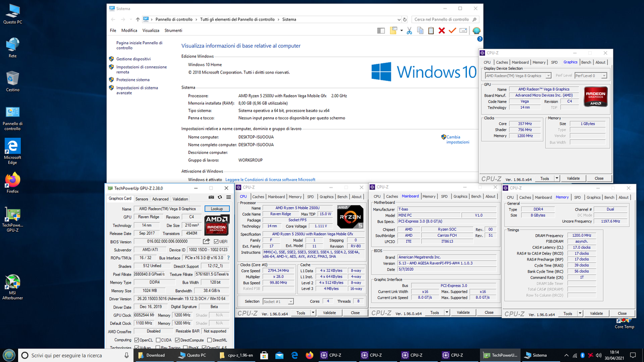Click the clipboard Paste icon in Sistema toolbar
Screen dimensions: 644x362
(x=431, y=31)
